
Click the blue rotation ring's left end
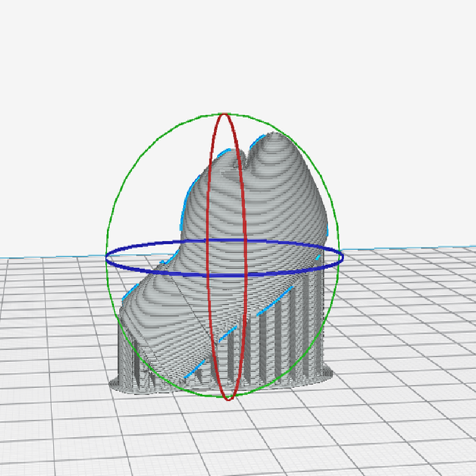click(x=108, y=257)
